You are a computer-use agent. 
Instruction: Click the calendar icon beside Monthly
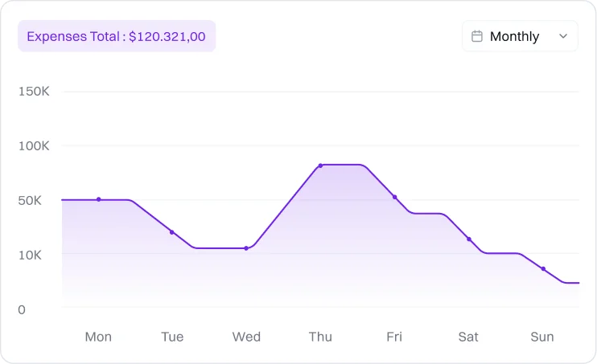tap(477, 36)
